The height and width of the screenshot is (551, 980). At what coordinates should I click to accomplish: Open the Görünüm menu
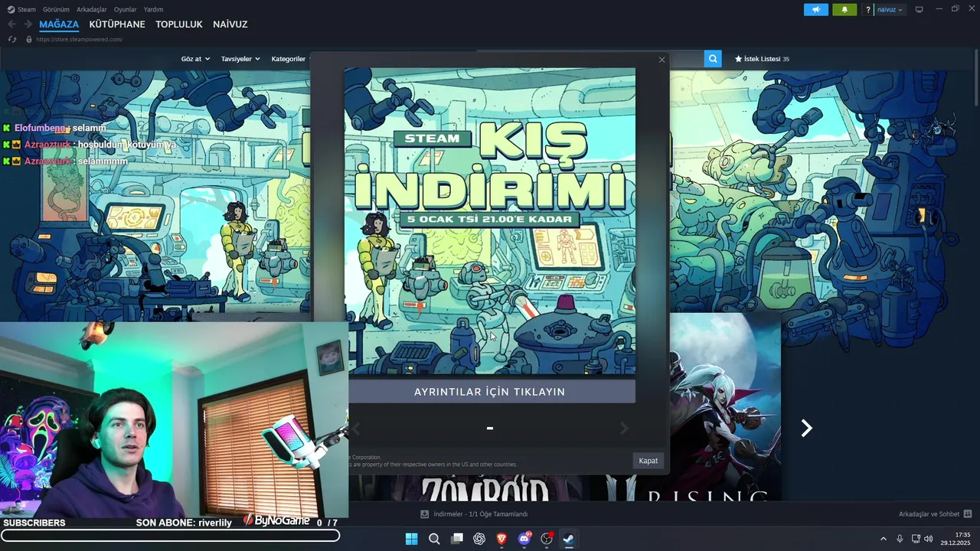(x=56, y=9)
